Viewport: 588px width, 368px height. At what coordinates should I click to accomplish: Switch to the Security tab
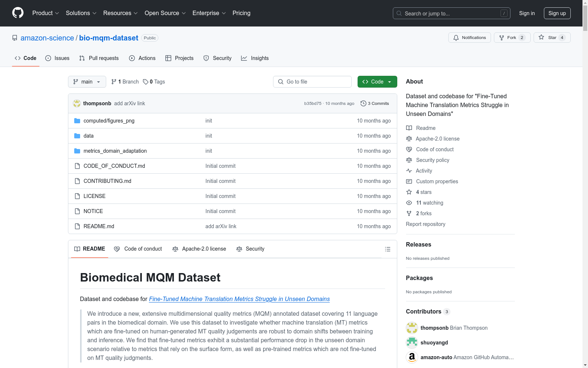[218, 58]
